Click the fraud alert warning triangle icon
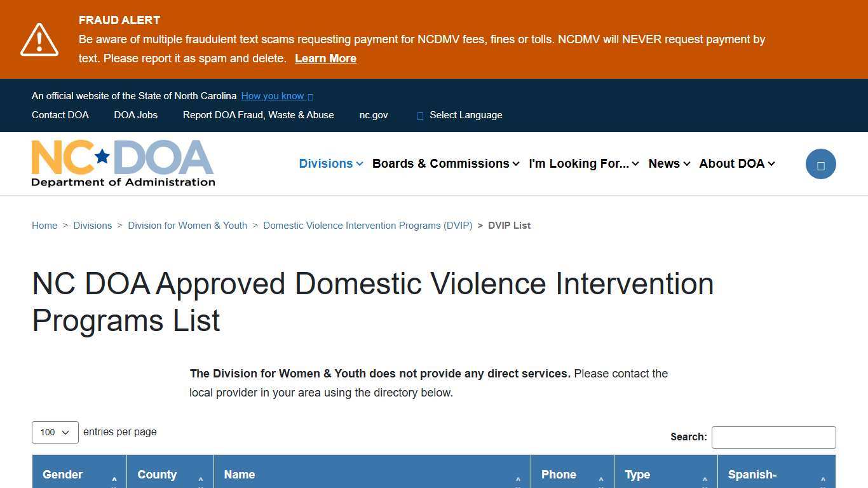Image resolution: width=868 pixels, height=488 pixels. click(x=39, y=39)
